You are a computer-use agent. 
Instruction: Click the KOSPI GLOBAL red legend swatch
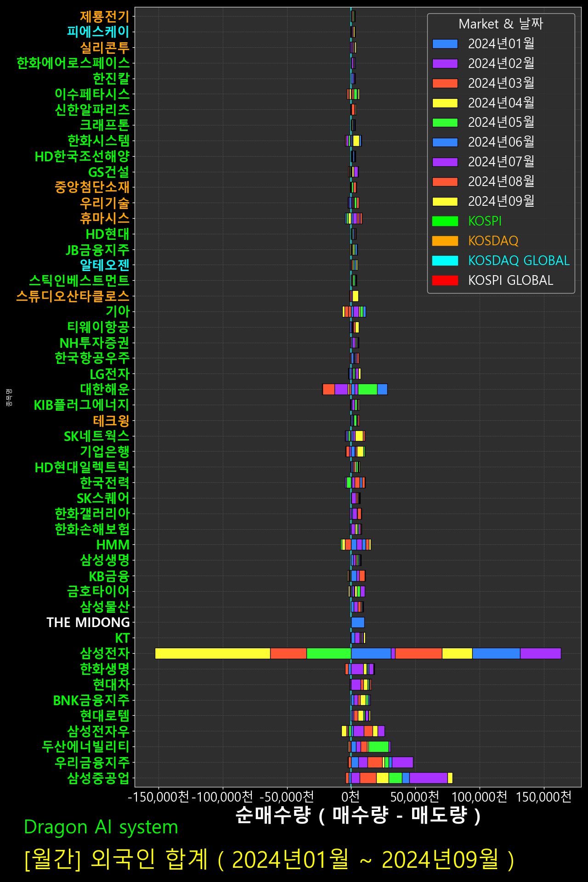pyautogui.click(x=445, y=280)
